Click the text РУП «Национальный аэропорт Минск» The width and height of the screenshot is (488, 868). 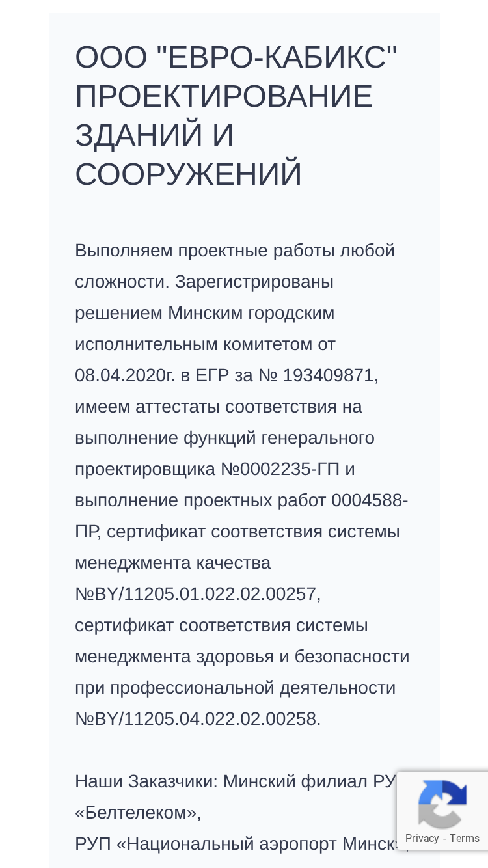(242, 844)
